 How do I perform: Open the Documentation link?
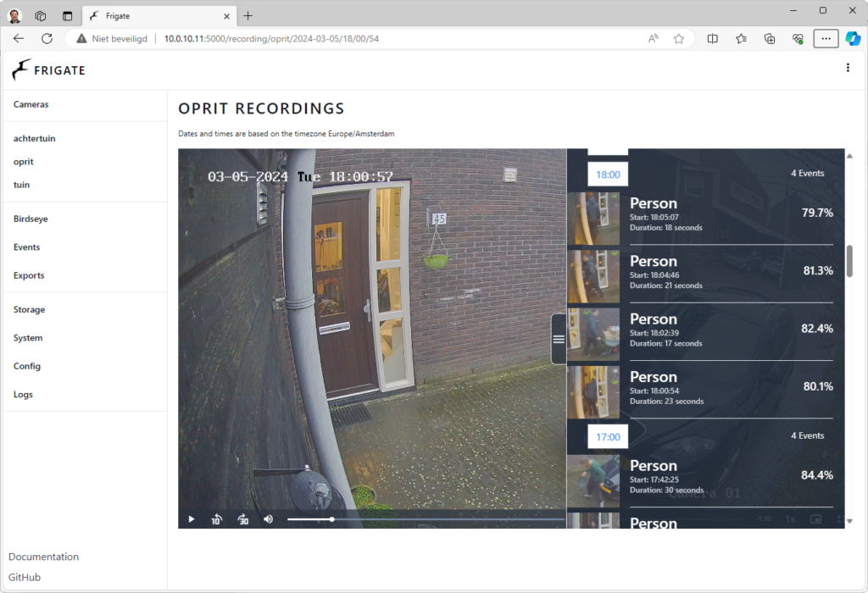(x=43, y=557)
